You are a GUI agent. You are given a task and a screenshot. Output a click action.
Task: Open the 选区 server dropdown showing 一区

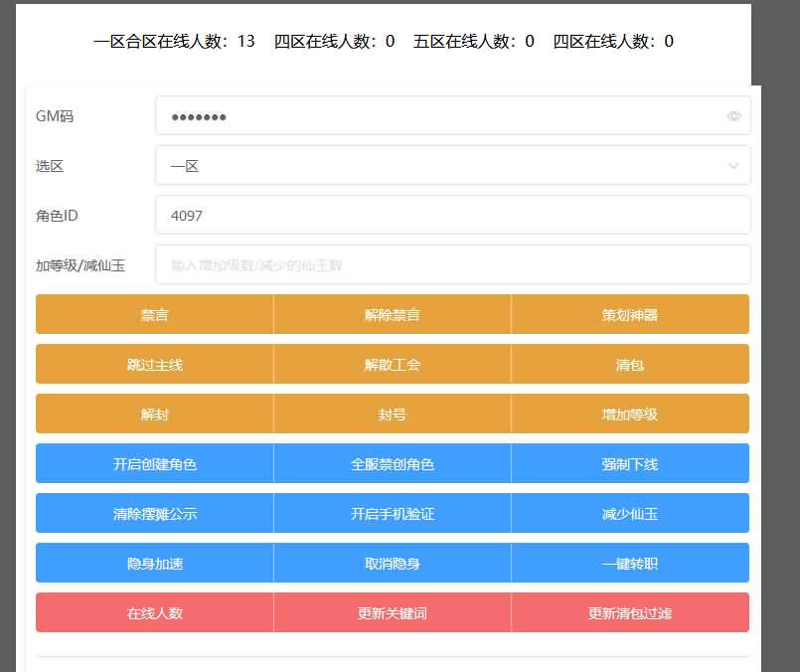coord(452,165)
